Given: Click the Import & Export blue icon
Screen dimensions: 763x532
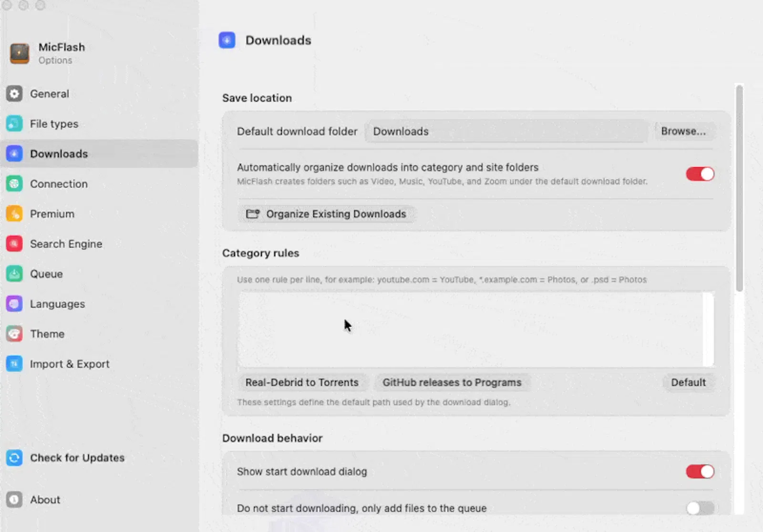Looking at the screenshot, I should pos(14,364).
